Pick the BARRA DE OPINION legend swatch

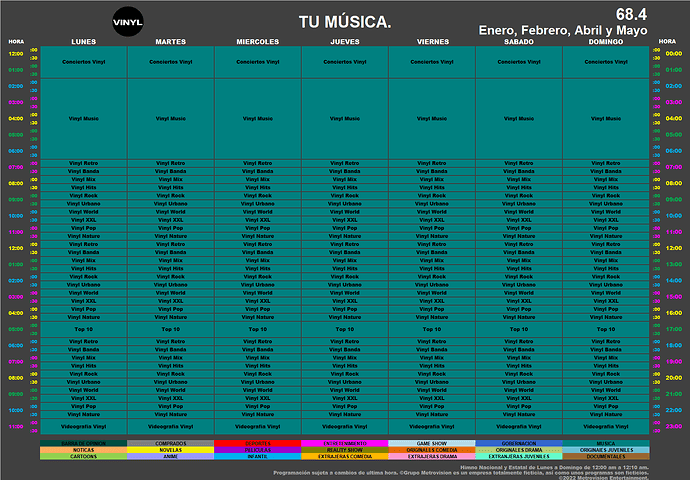coord(84,443)
